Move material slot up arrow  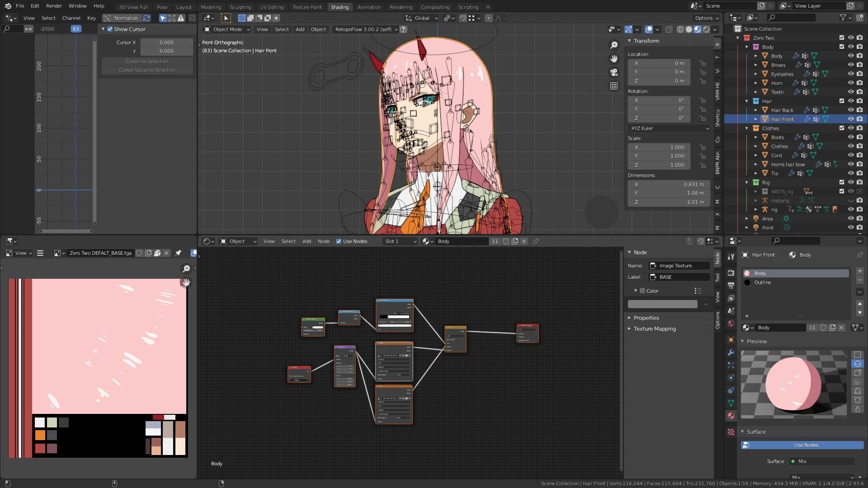click(x=859, y=304)
